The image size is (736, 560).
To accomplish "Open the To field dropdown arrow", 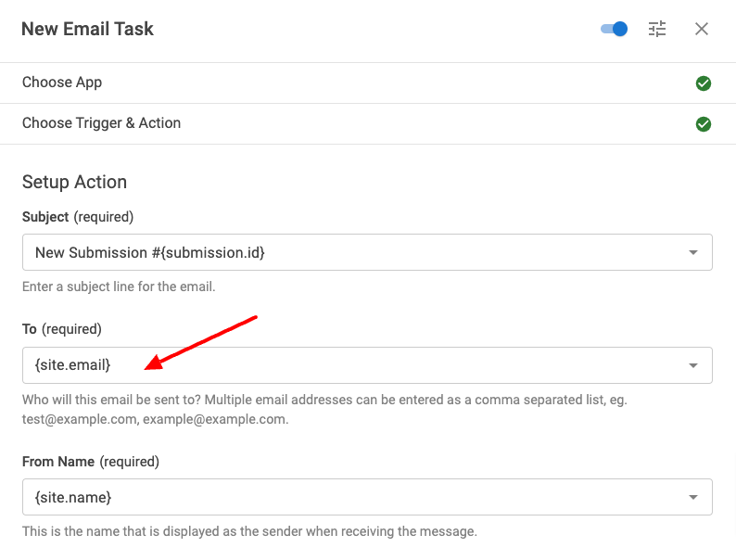I will click(693, 365).
